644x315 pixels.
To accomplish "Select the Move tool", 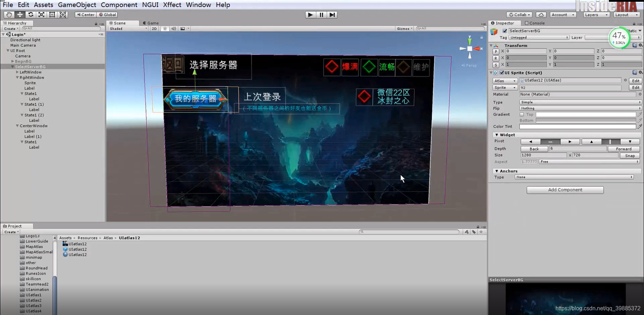I will (20, 15).
